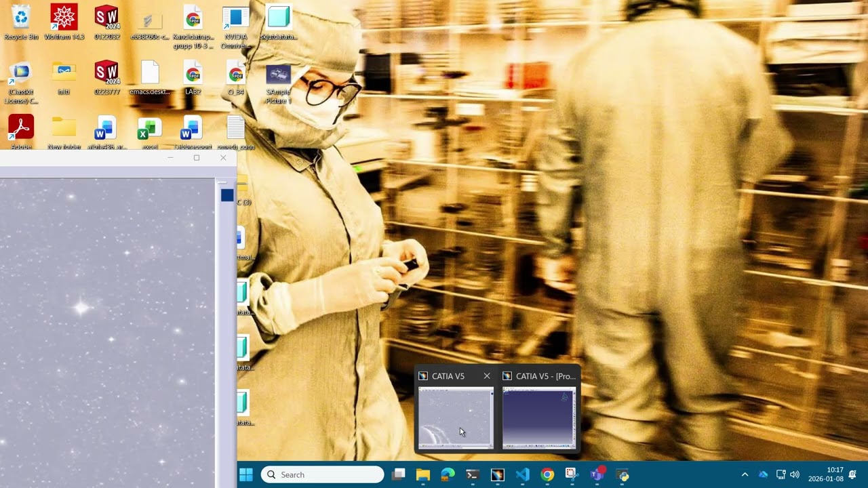Open the clock and date panel

pyautogui.click(x=826, y=474)
